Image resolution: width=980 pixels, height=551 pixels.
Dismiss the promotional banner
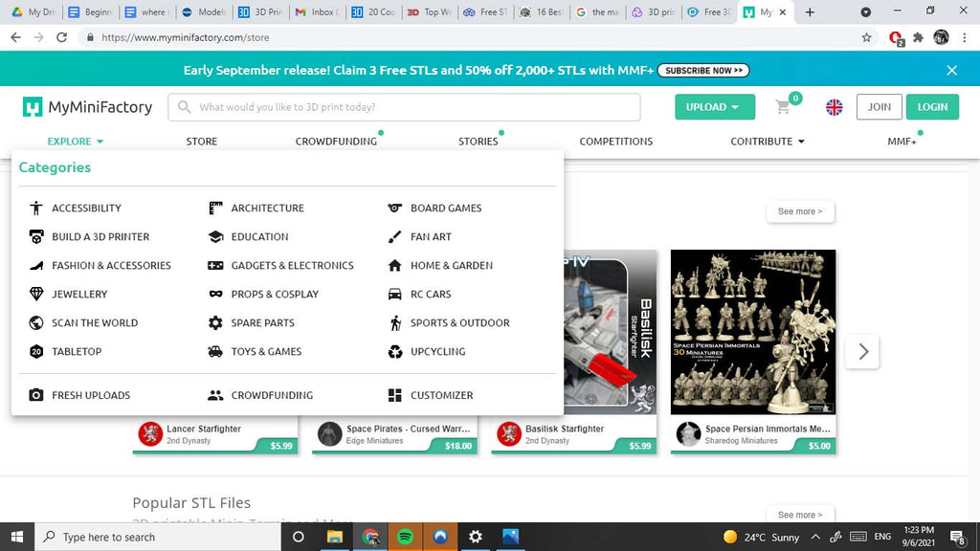(952, 71)
